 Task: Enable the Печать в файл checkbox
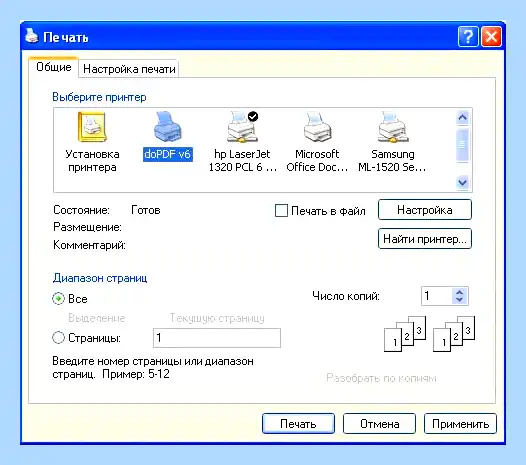click(x=281, y=211)
